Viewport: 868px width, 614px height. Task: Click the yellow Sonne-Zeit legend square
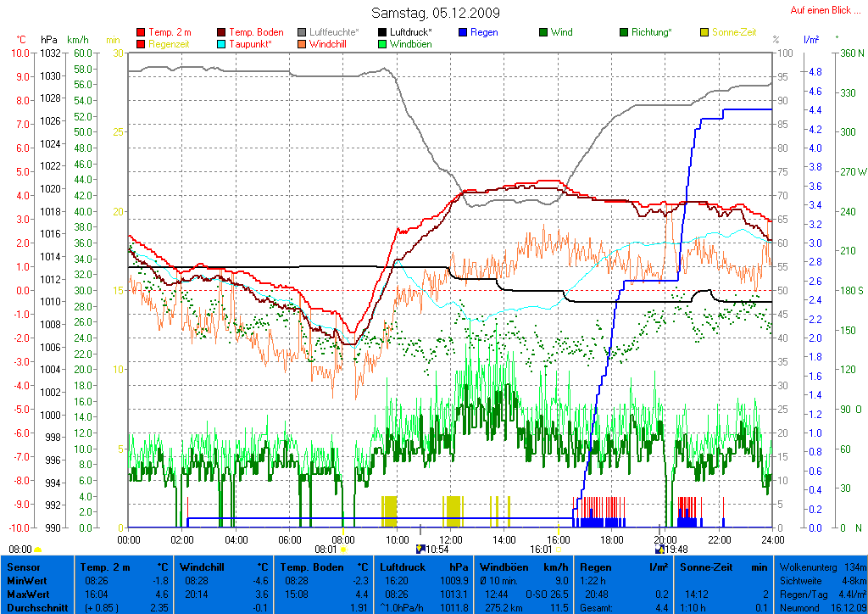pos(704,32)
